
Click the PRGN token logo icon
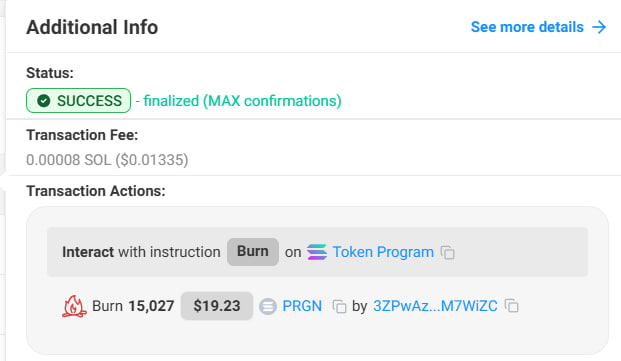pos(268,306)
